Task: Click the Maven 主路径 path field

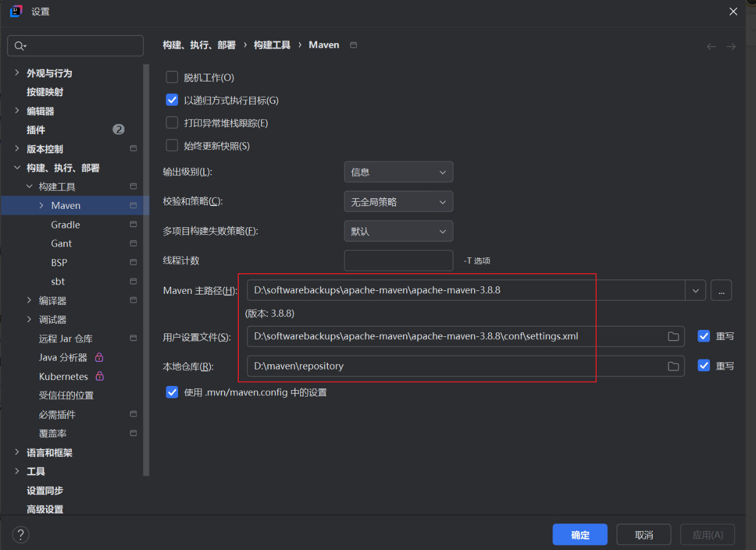Action: coord(466,290)
